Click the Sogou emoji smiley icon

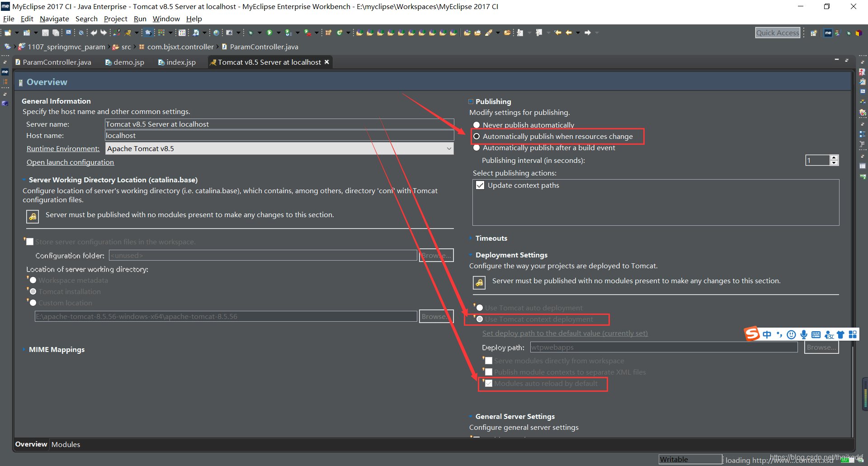pos(791,334)
